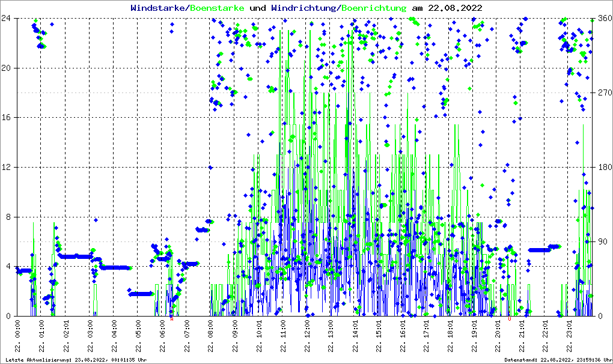Click the '22. 09:00' time axis label

pos(234,336)
